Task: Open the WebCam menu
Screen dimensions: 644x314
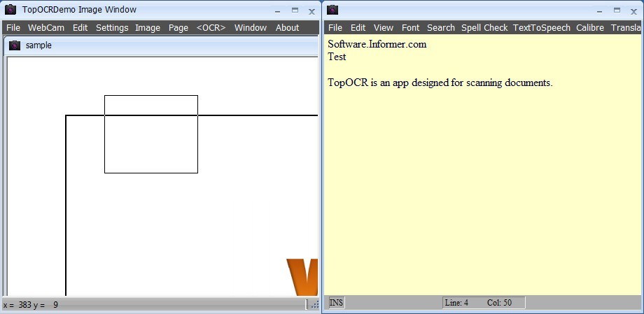Action: coord(46,28)
